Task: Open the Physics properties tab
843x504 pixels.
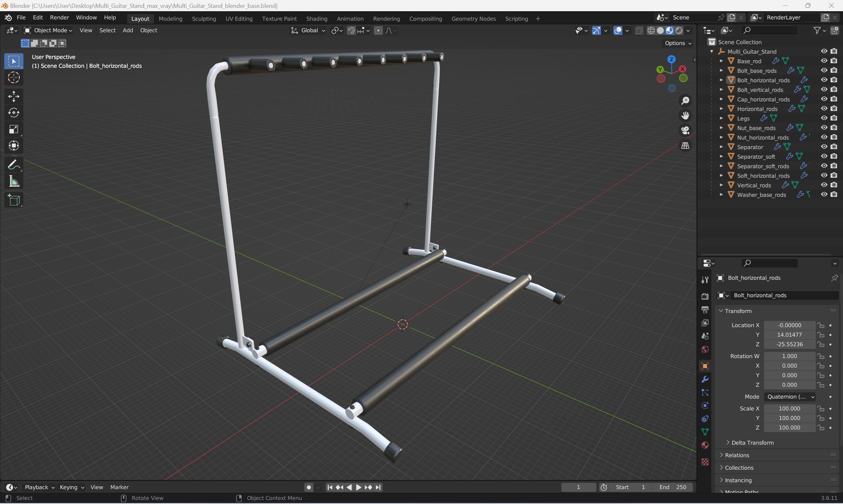Action: coord(705,406)
